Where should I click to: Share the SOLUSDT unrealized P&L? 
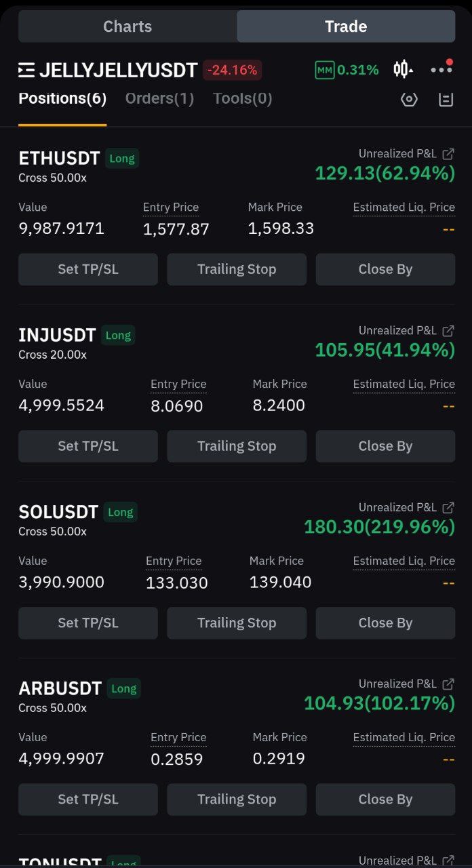(x=448, y=507)
